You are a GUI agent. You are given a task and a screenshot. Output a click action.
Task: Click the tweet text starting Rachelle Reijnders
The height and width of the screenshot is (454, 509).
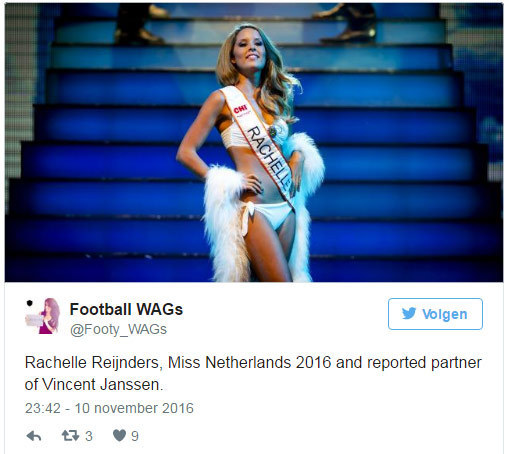(253, 373)
